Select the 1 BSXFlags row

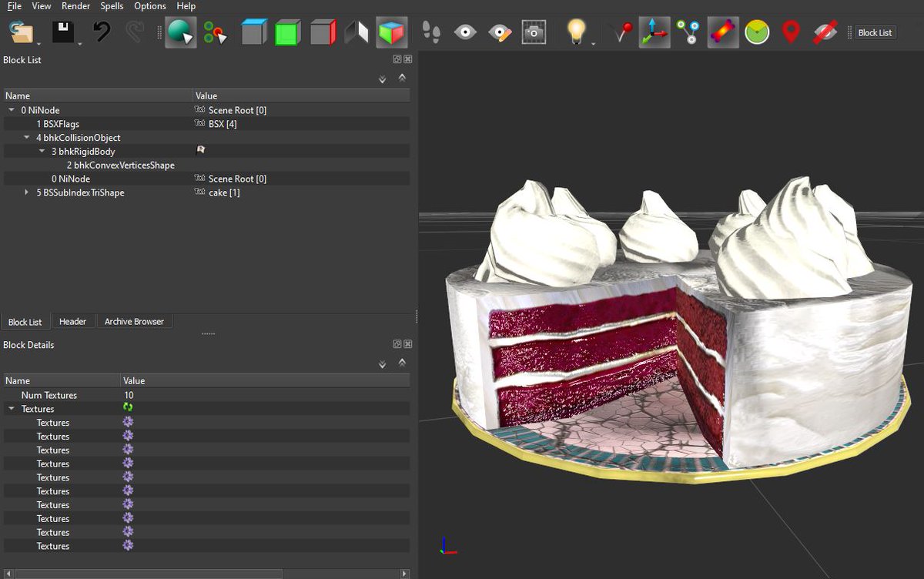(206, 124)
